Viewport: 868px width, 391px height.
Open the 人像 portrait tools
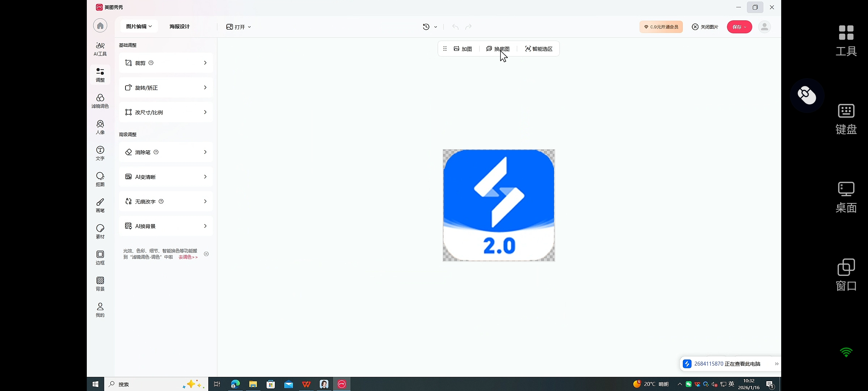[x=100, y=127]
